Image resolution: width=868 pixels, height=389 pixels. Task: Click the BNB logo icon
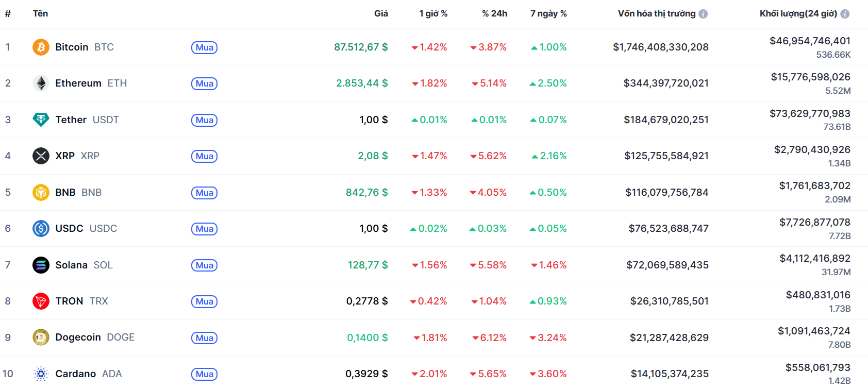(41, 192)
